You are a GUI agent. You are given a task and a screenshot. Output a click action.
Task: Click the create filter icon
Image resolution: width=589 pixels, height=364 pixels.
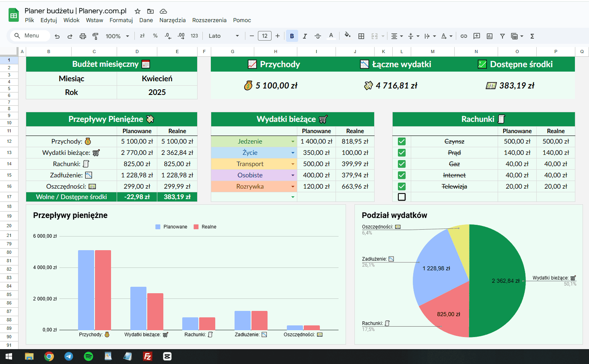502,36
